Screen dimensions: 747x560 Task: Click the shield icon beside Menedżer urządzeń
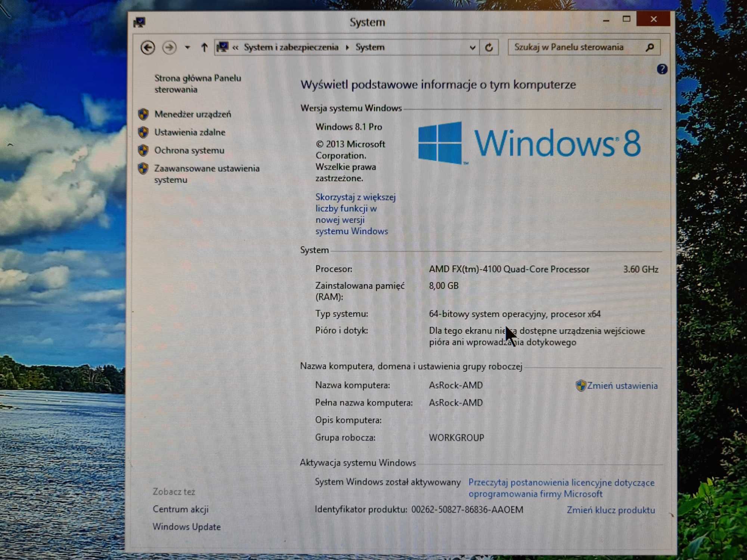pos(143,114)
